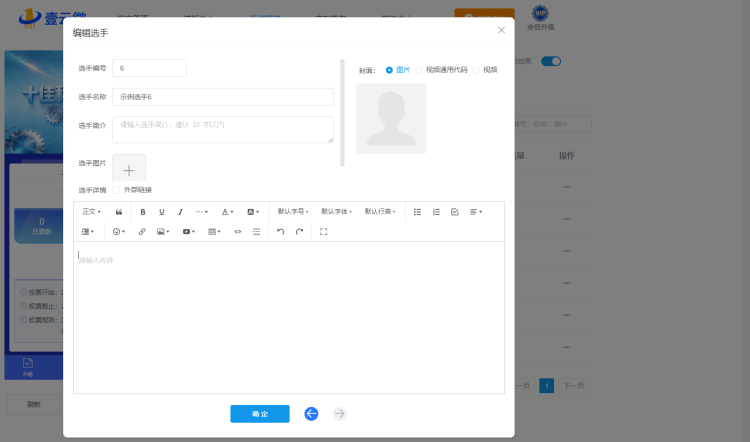Click the 选手编号 number field

pyautogui.click(x=149, y=68)
